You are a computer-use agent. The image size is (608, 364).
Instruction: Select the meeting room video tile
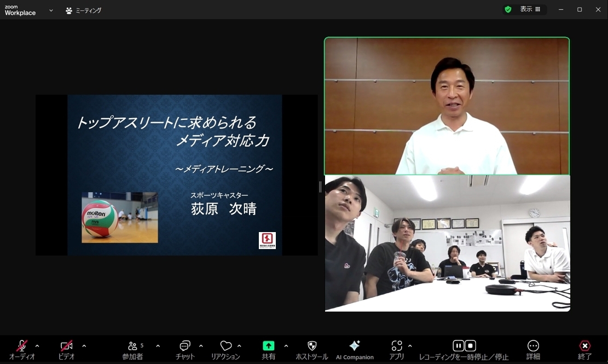tap(448, 243)
